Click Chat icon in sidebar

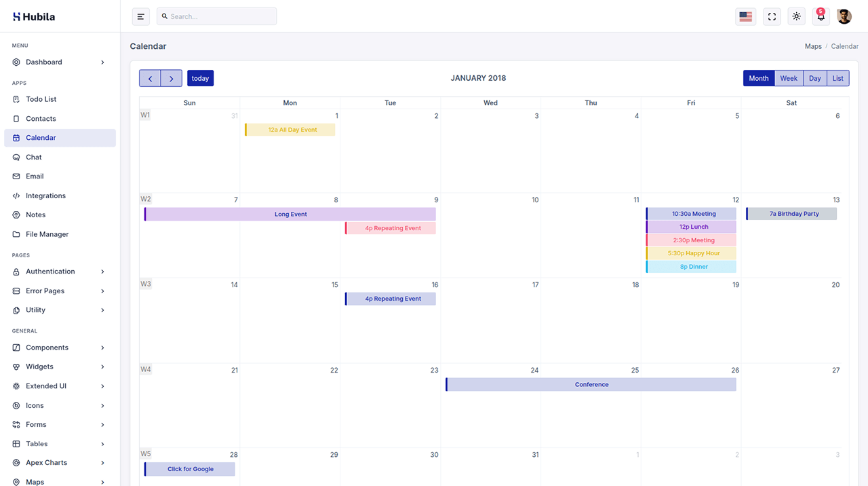[x=16, y=157]
